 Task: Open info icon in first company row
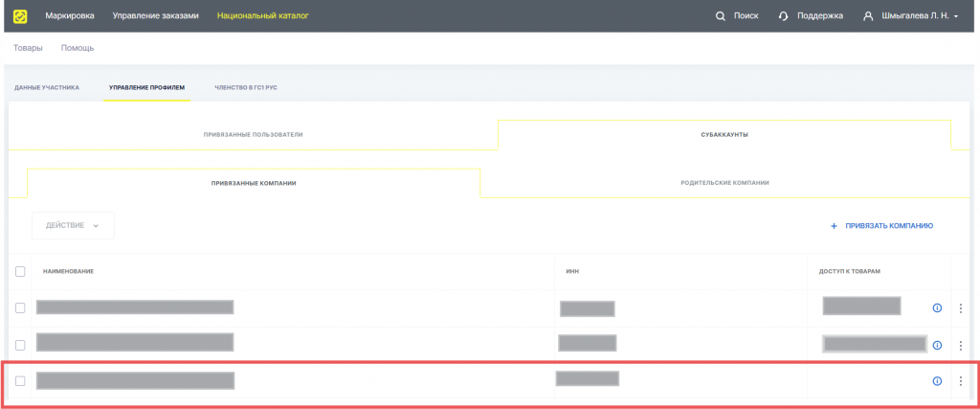pyautogui.click(x=937, y=307)
